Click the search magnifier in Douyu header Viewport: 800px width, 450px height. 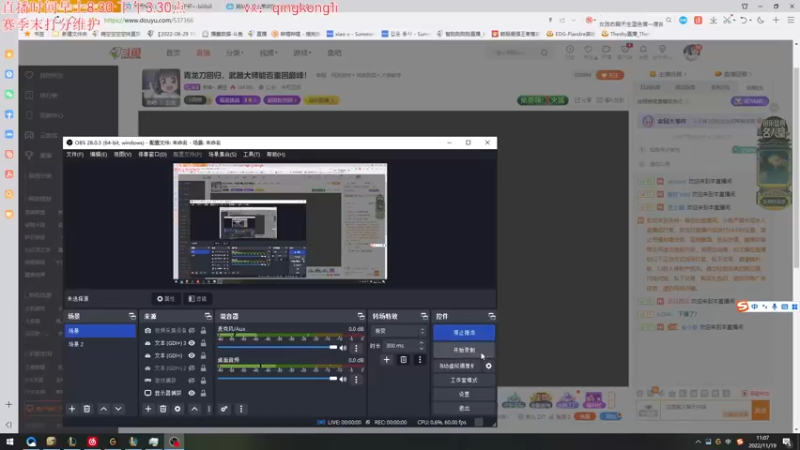click(x=544, y=53)
